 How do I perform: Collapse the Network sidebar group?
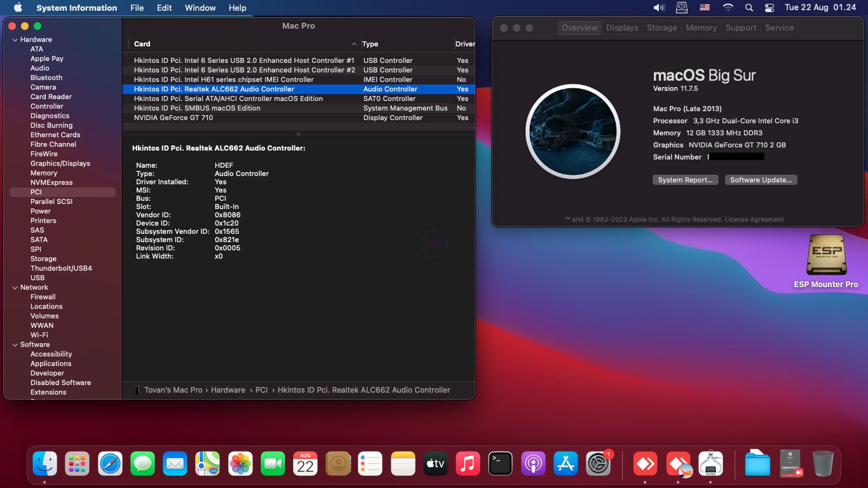click(15, 287)
